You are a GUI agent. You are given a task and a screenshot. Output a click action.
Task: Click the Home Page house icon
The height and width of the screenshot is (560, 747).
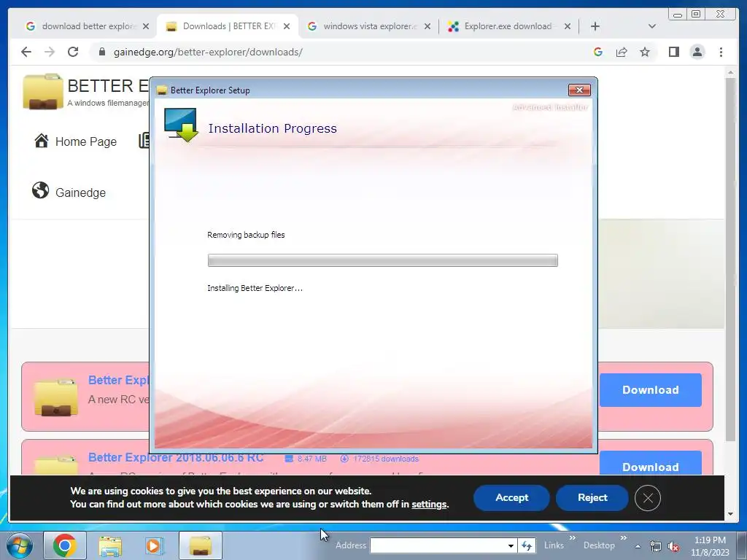[x=42, y=141]
